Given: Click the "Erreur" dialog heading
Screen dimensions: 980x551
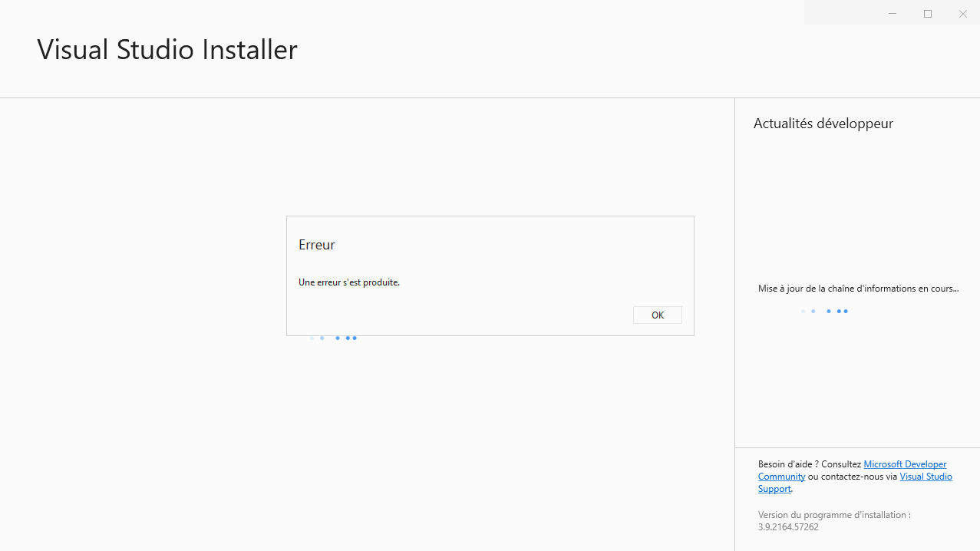Looking at the screenshot, I should click(317, 245).
